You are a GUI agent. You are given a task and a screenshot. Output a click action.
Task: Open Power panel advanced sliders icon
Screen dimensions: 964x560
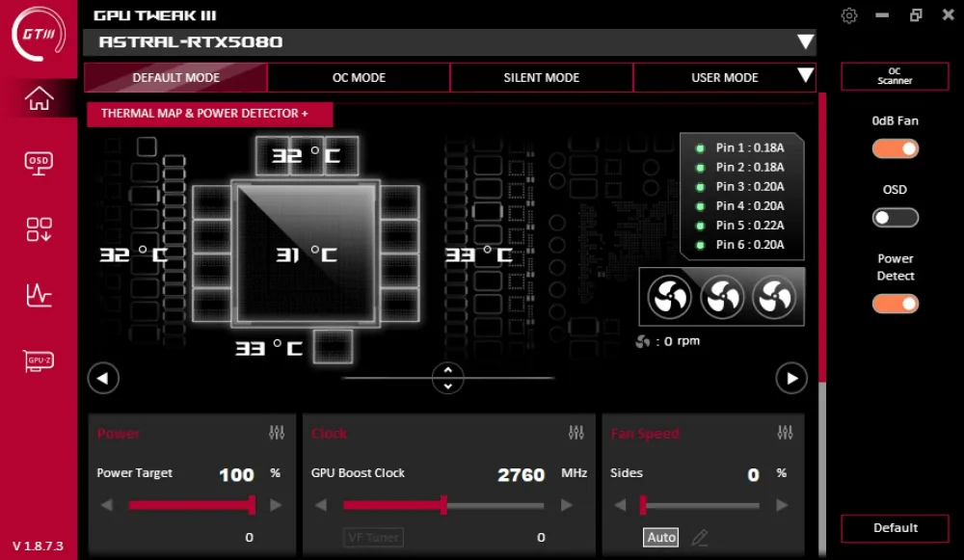click(277, 433)
